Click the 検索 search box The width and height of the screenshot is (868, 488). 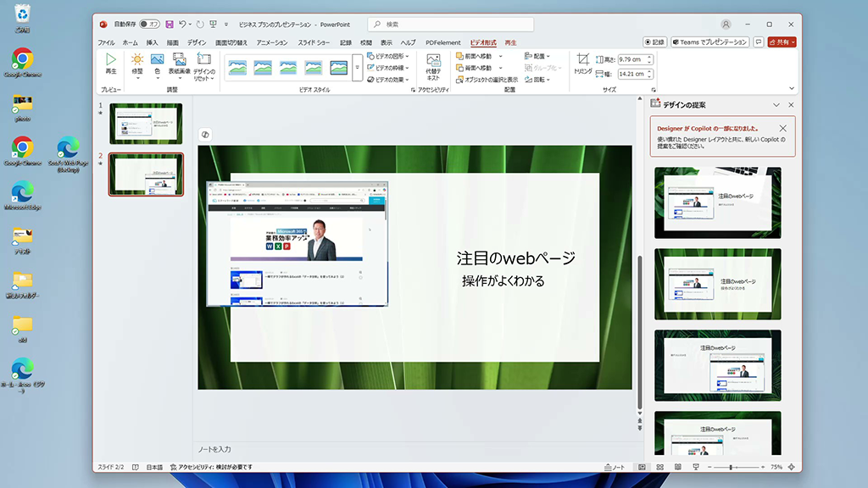(451, 25)
